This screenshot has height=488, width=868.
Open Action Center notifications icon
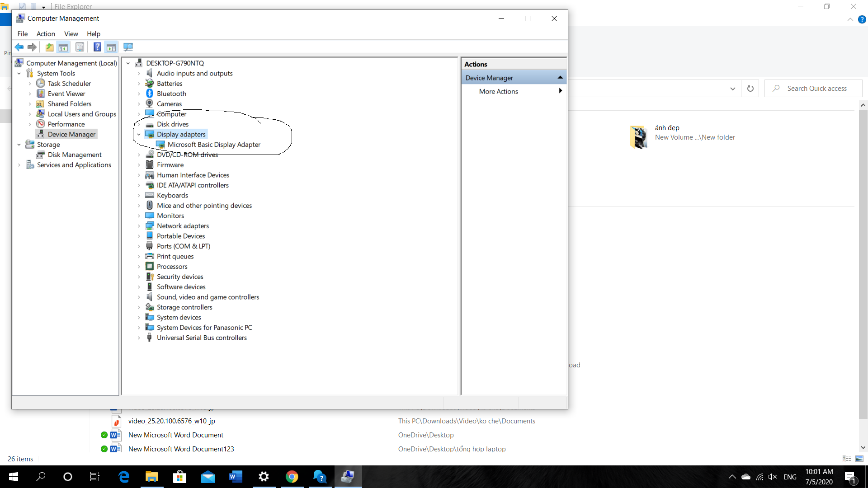coord(850,477)
